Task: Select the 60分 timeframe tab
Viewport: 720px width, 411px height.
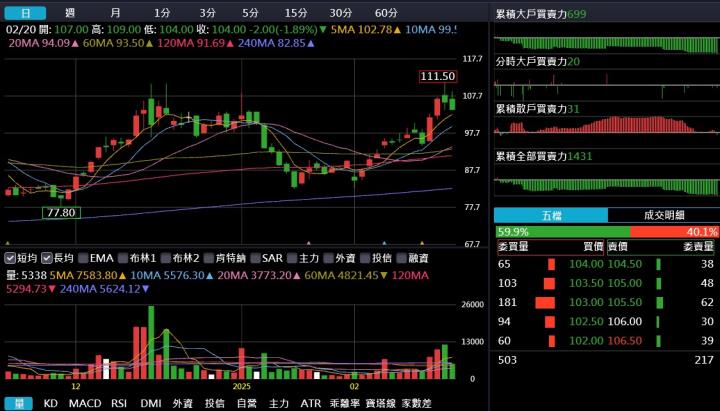Action: [x=386, y=13]
